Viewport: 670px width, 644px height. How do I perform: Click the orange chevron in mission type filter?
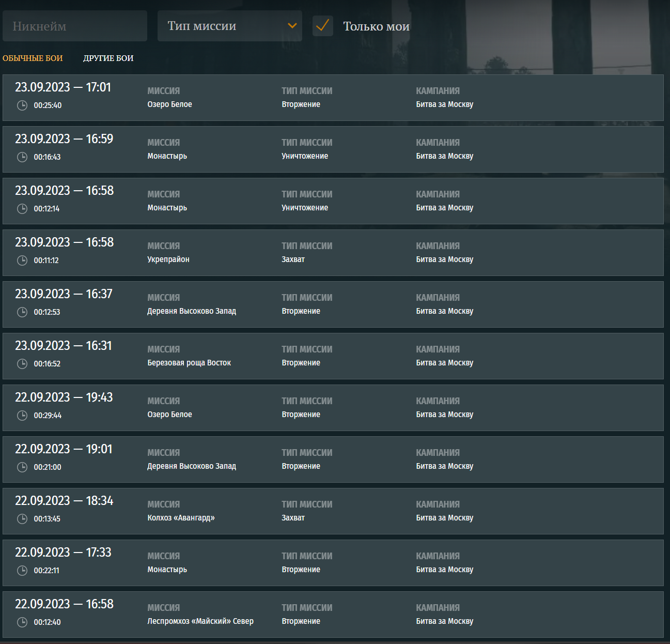pyautogui.click(x=292, y=26)
